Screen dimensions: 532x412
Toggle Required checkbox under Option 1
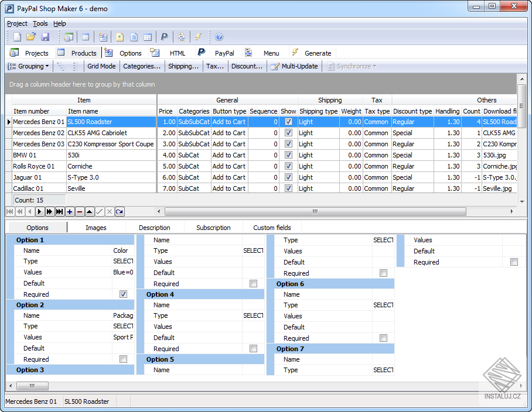point(123,294)
